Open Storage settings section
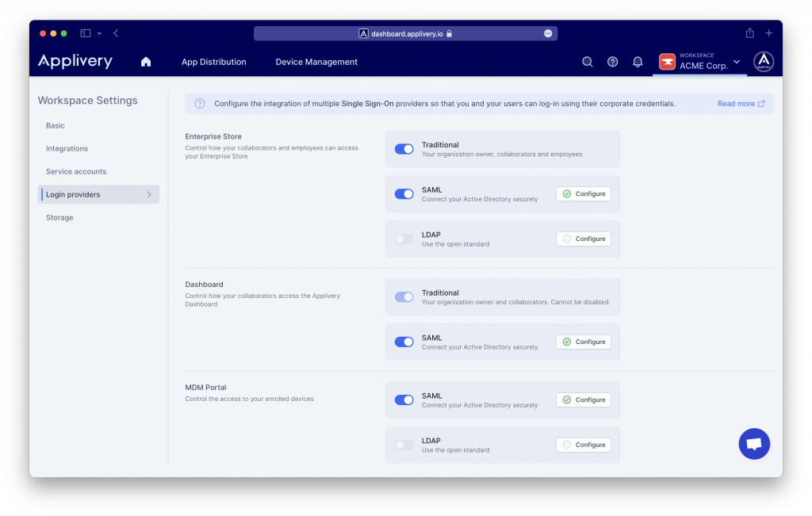The width and height of the screenshot is (812, 516). [59, 217]
